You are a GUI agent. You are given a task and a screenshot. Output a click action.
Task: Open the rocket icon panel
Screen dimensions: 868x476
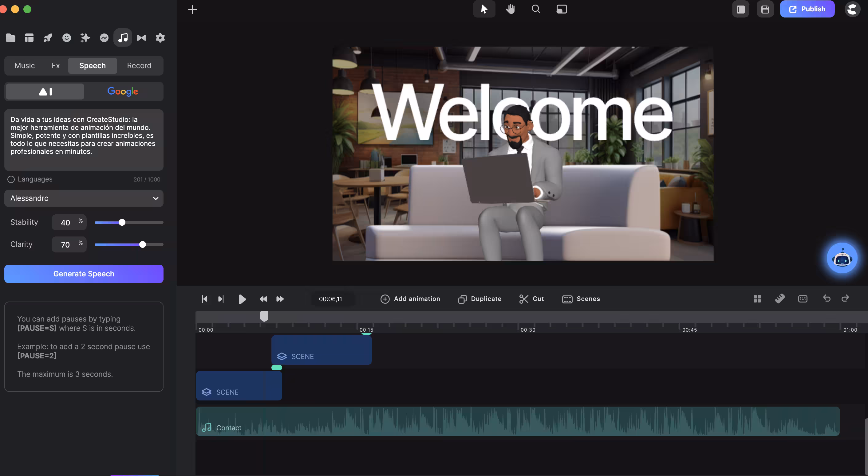pos(48,38)
